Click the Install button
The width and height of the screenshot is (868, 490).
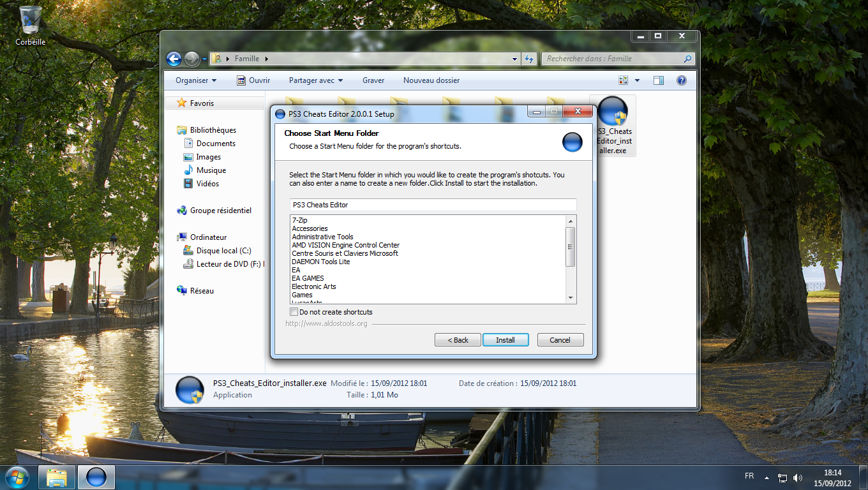click(x=505, y=340)
